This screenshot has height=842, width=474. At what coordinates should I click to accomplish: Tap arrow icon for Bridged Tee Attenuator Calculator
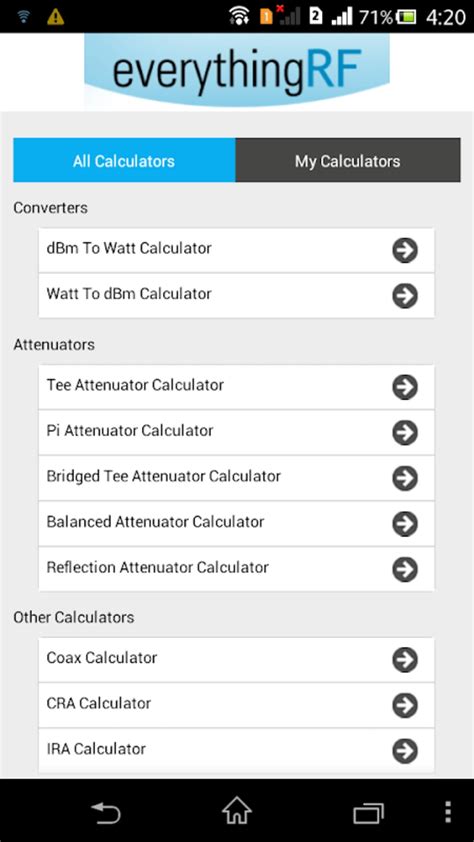pos(405,478)
